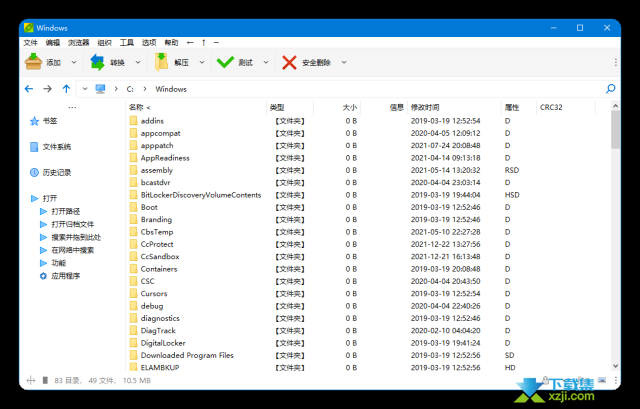640x409 pixels.
Task: Click the PeaZip app icon in the title bar
Action: click(29, 28)
